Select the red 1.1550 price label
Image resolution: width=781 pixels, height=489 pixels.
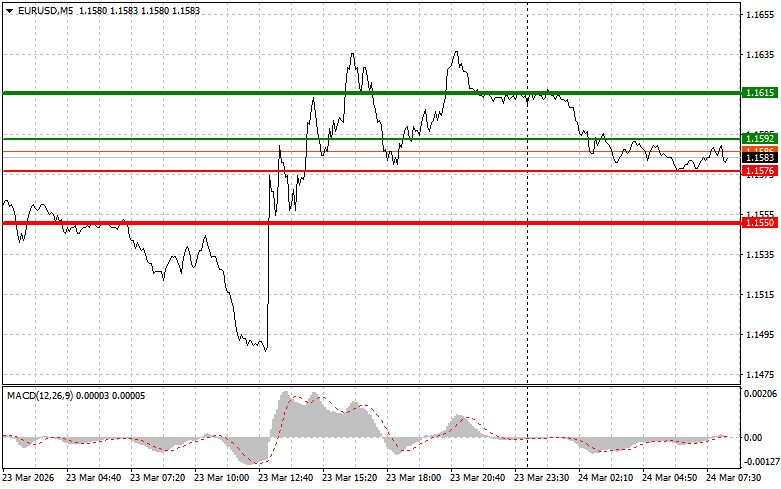pos(757,223)
